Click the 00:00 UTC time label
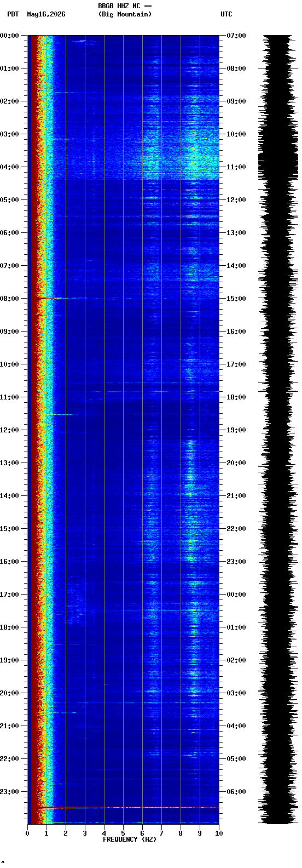The image size is (302, 868). tap(236, 595)
